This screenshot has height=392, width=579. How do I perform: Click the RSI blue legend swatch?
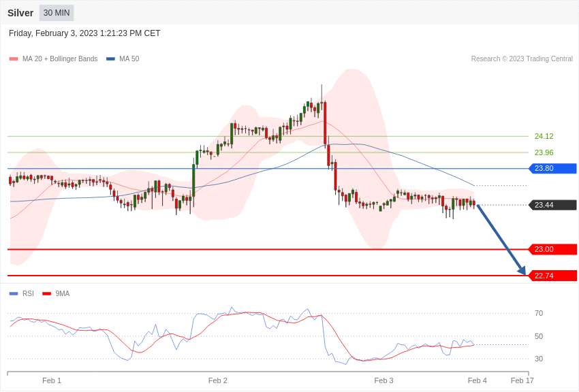coord(14,293)
